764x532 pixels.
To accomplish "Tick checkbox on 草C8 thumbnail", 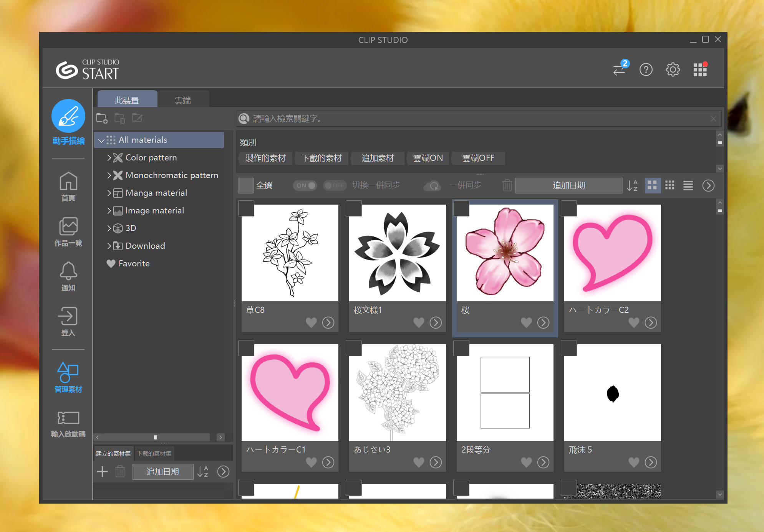I will click(246, 208).
